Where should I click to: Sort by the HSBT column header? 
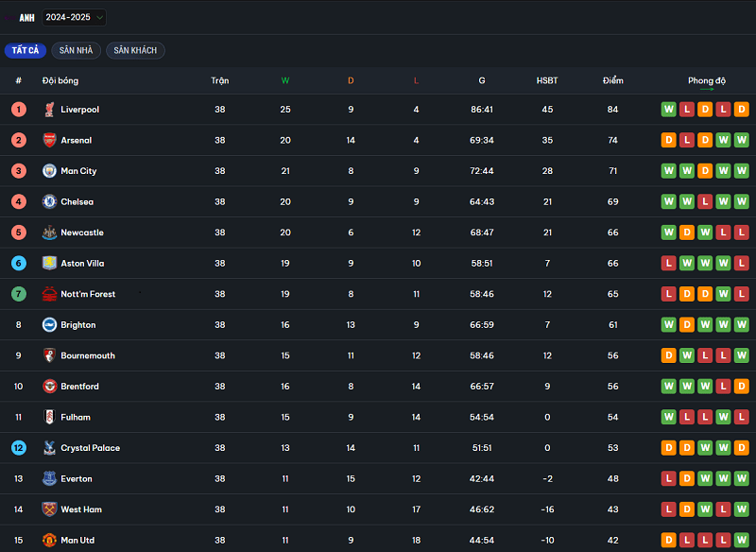[547, 80]
